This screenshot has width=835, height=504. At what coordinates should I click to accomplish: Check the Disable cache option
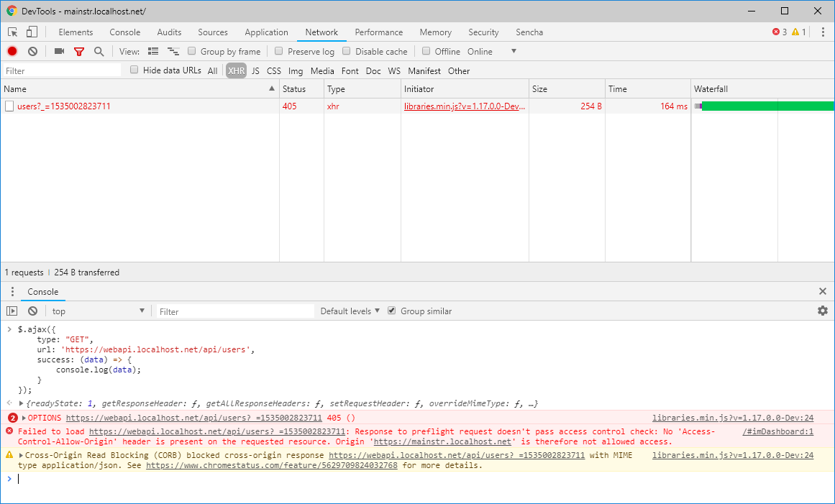point(346,51)
